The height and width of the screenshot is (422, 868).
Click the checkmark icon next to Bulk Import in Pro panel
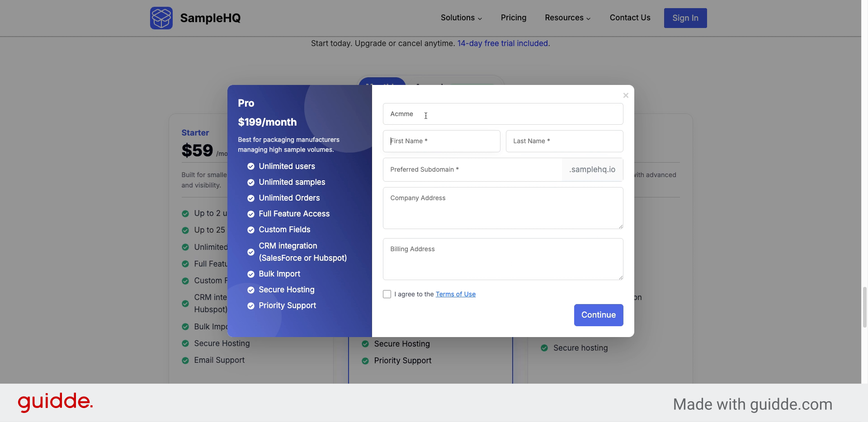(x=251, y=274)
